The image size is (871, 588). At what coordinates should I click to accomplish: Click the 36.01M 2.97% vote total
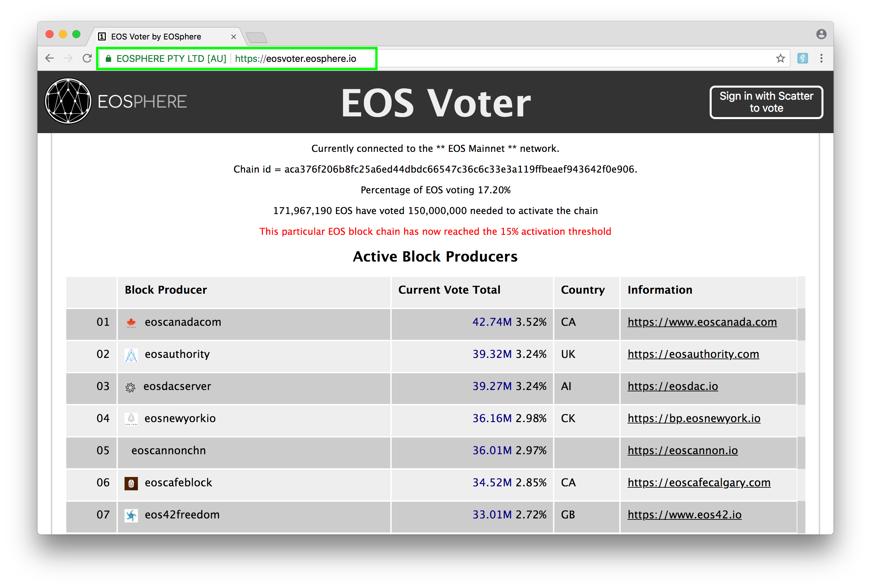(x=509, y=451)
